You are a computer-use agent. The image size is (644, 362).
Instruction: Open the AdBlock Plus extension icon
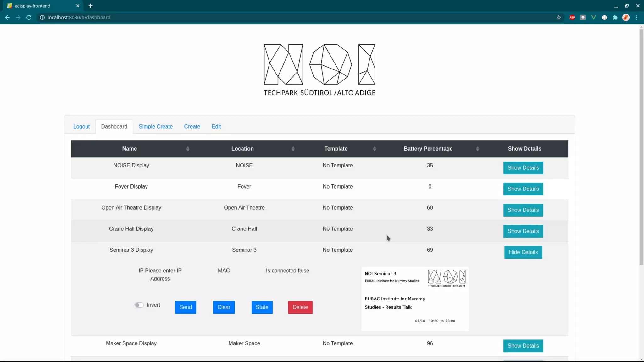[x=572, y=18]
